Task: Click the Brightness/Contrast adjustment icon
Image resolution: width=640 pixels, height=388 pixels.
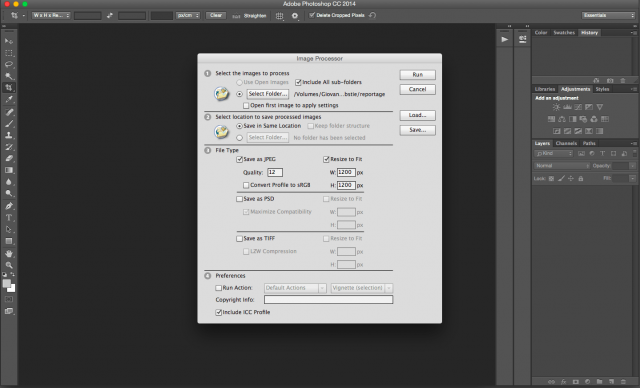Action: pyautogui.click(x=556, y=107)
